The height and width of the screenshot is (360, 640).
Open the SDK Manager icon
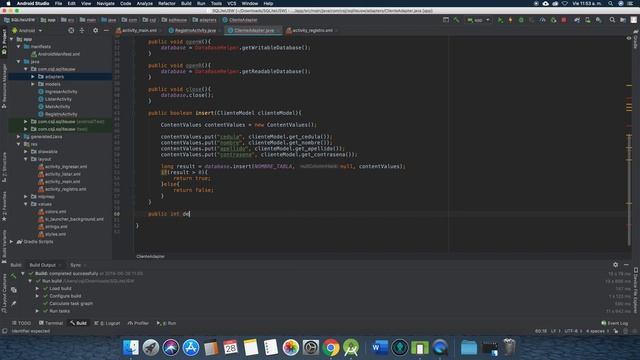[598, 20]
